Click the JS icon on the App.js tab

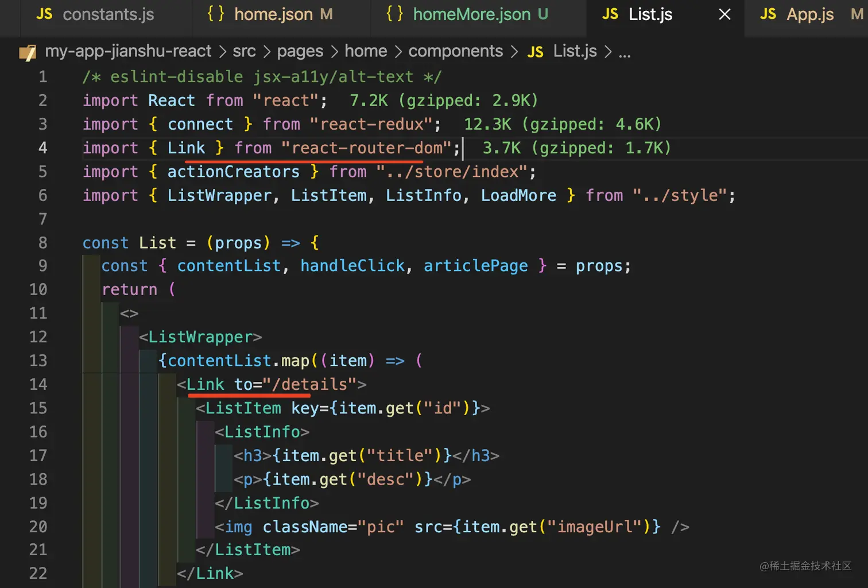tap(768, 14)
